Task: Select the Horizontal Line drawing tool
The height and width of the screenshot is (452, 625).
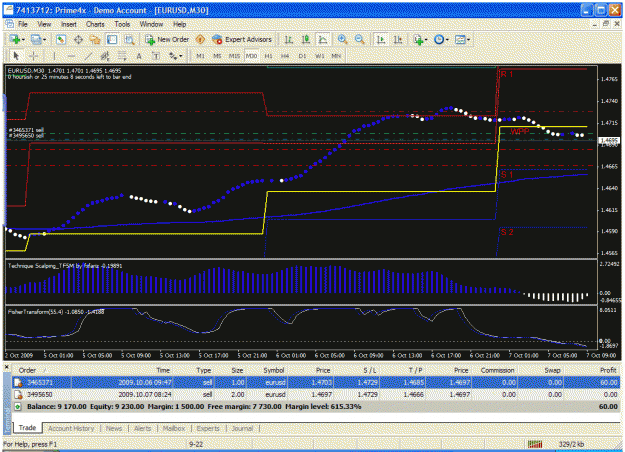Action: pos(71,56)
